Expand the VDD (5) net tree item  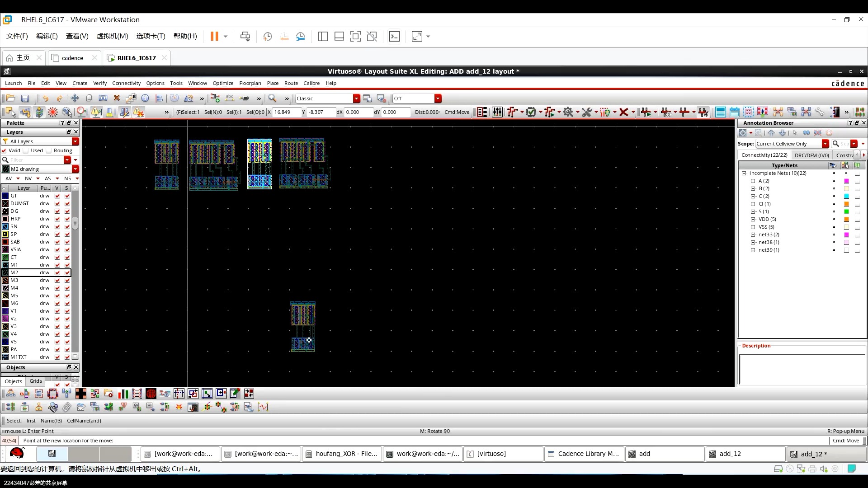click(x=753, y=219)
